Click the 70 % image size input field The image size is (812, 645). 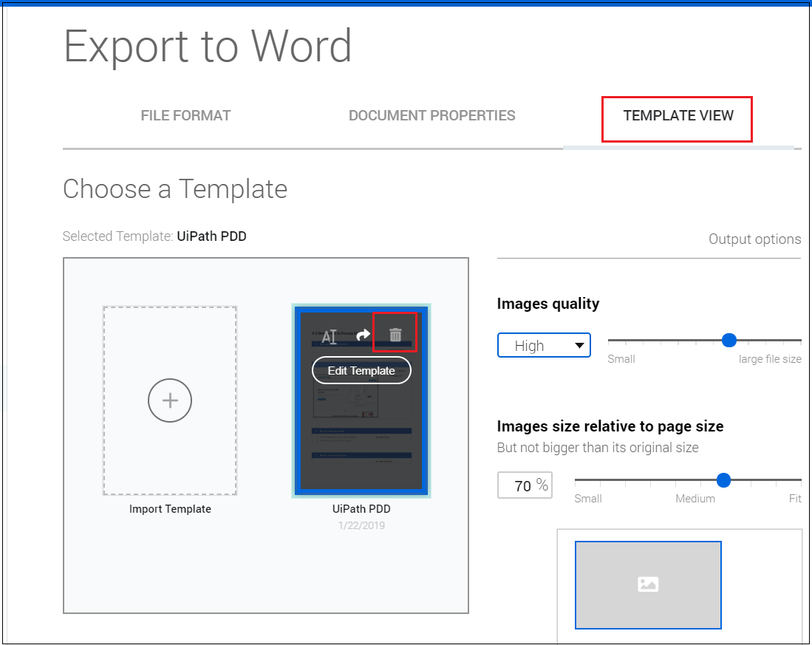pos(525,485)
